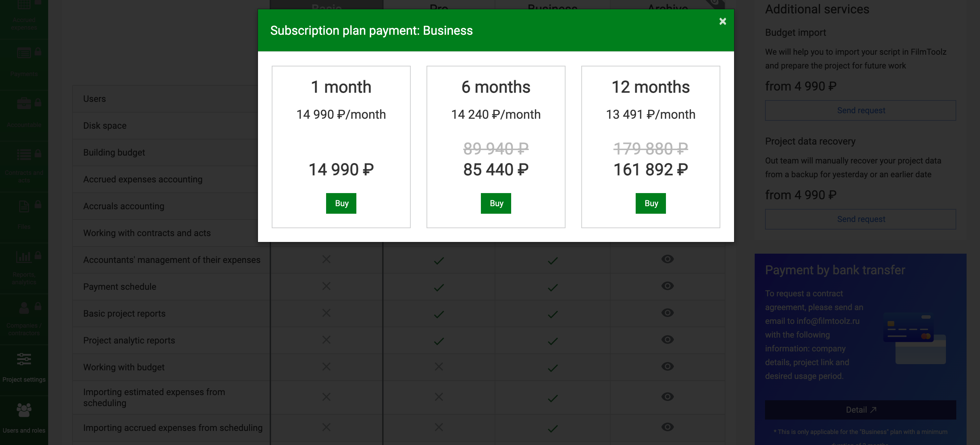980x445 pixels.
Task: Buy the 6 months Business plan
Action: click(496, 203)
